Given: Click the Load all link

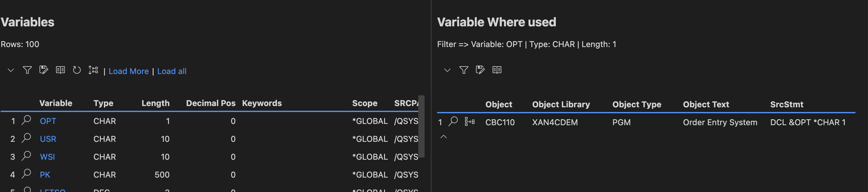Looking at the screenshot, I should point(171,72).
